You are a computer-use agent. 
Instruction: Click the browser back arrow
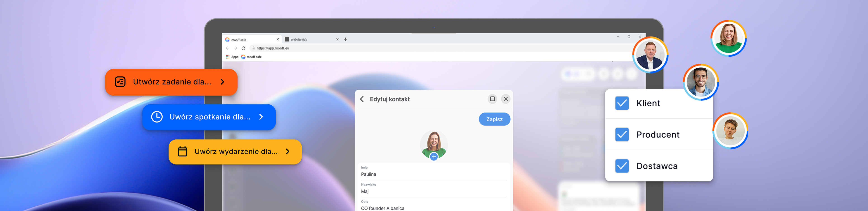227,48
